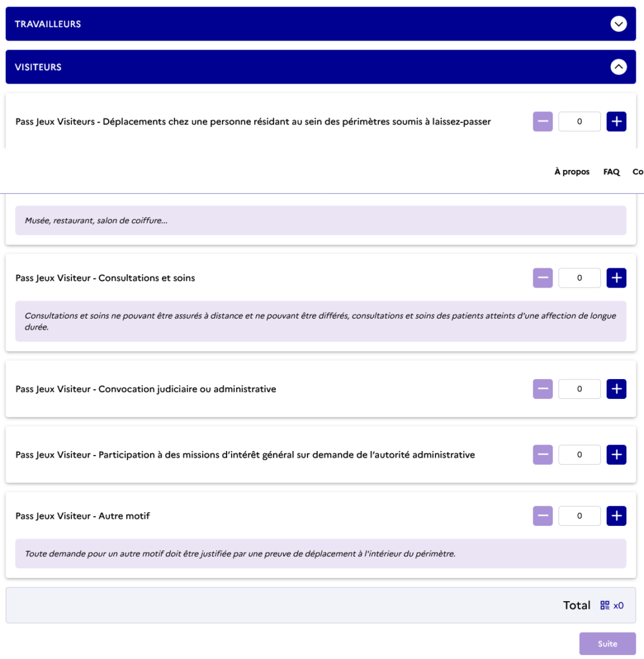Screen dimensions: 644x659
Task: Collapse the VISITEURS section chevron
Action: click(618, 67)
